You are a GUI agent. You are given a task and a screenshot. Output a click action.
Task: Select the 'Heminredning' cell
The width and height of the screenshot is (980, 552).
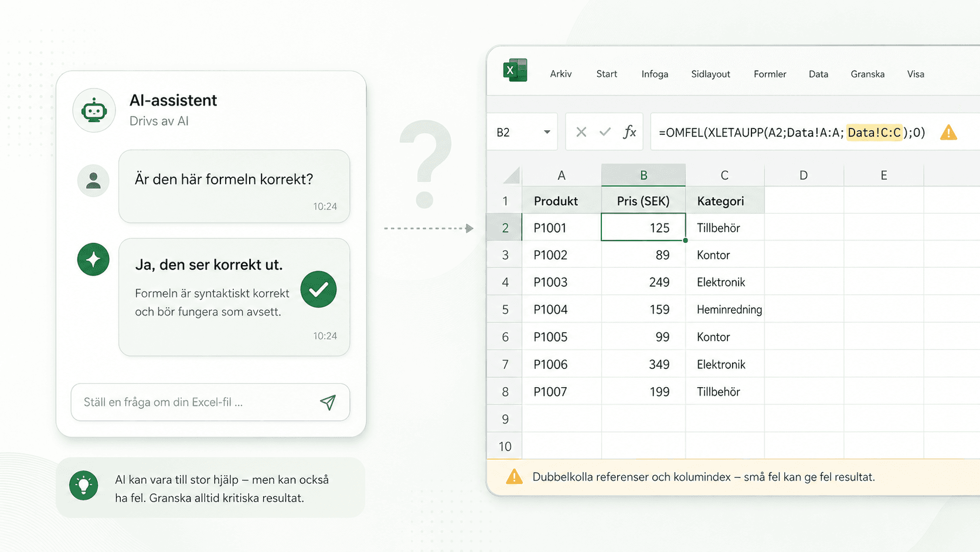(x=724, y=309)
